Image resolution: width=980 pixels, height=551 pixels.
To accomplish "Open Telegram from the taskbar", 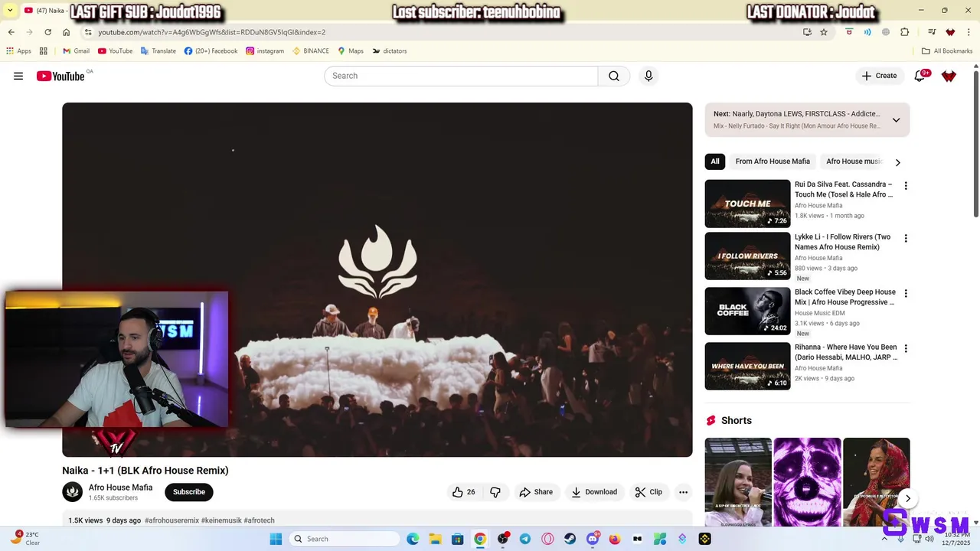I will [525, 539].
